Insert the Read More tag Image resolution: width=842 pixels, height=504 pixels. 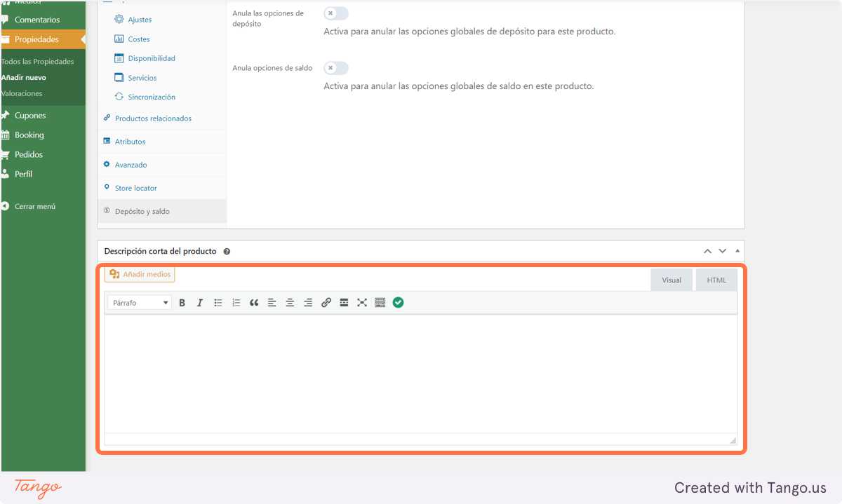pos(344,303)
